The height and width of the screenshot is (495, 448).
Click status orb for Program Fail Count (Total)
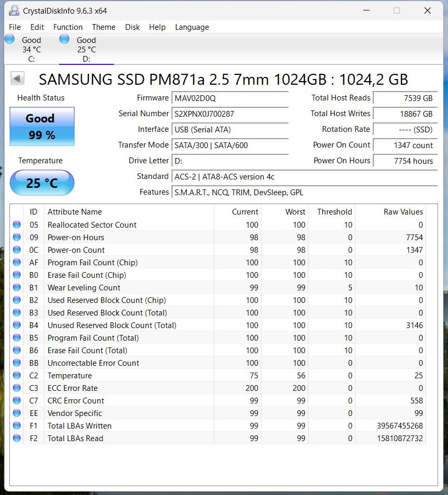click(17, 337)
